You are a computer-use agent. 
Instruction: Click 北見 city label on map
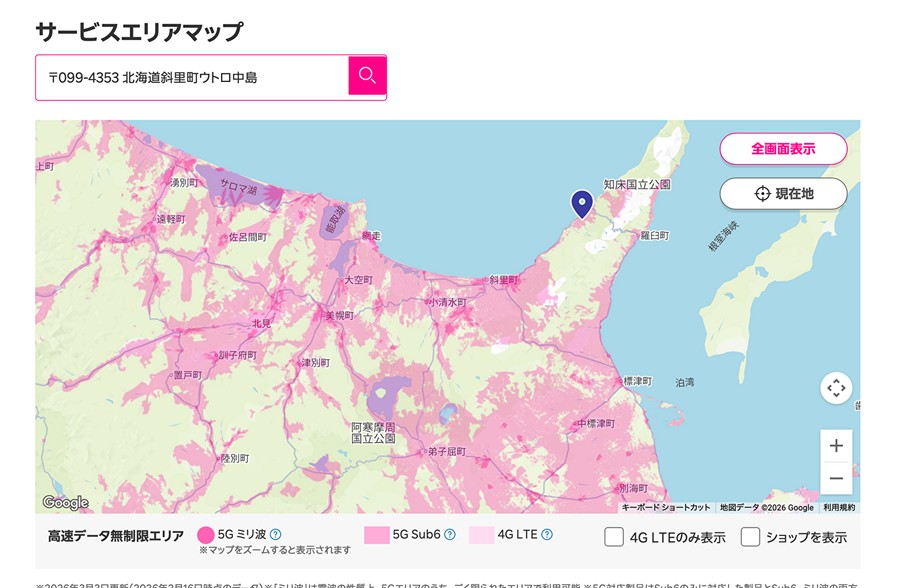click(261, 323)
